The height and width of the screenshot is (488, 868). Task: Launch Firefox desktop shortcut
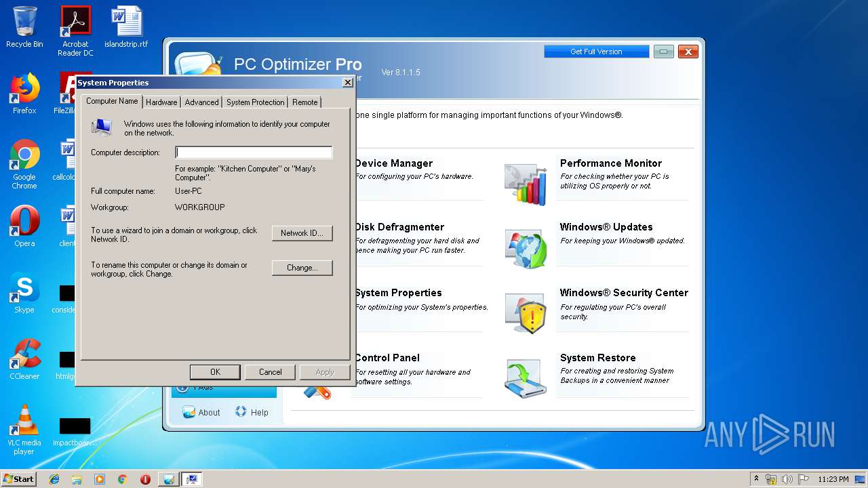(x=24, y=94)
